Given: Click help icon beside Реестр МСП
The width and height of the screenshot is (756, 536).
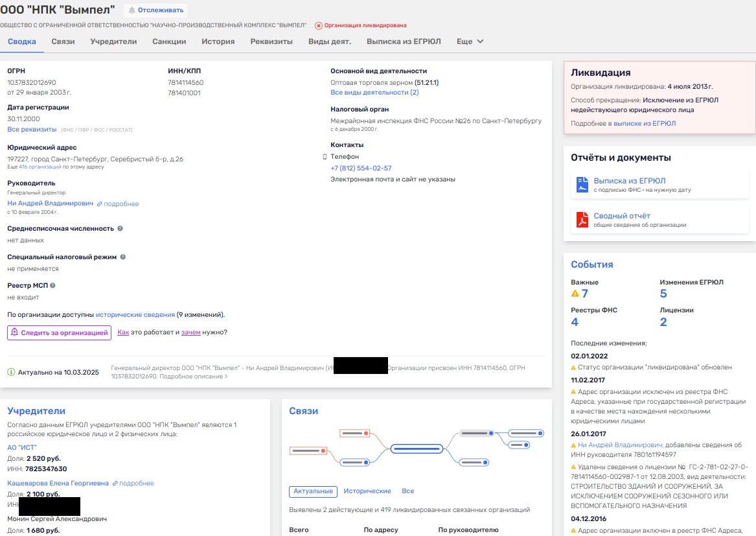Looking at the screenshot, I should [52, 286].
